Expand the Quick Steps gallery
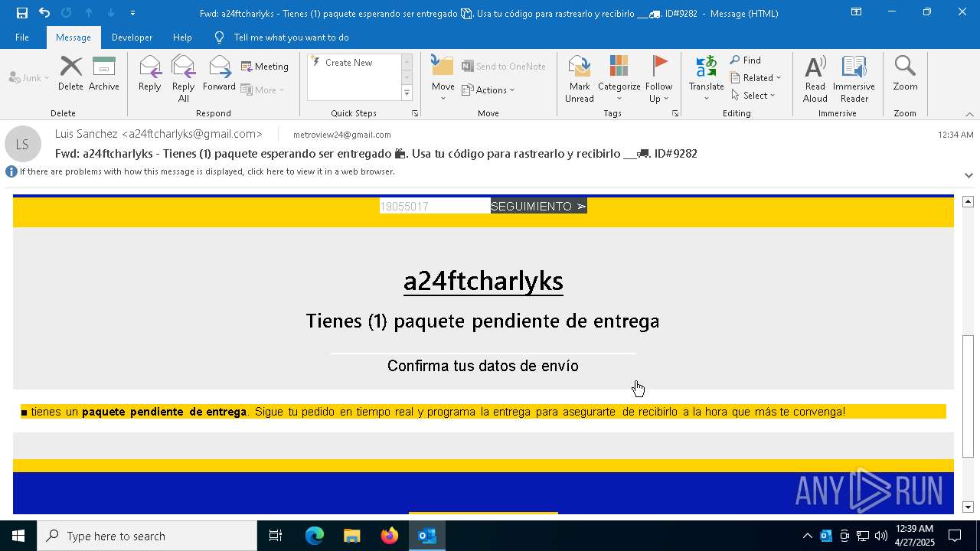Image resolution: width=980 pixels, height=551 pixels. click(x=407, y=93)
